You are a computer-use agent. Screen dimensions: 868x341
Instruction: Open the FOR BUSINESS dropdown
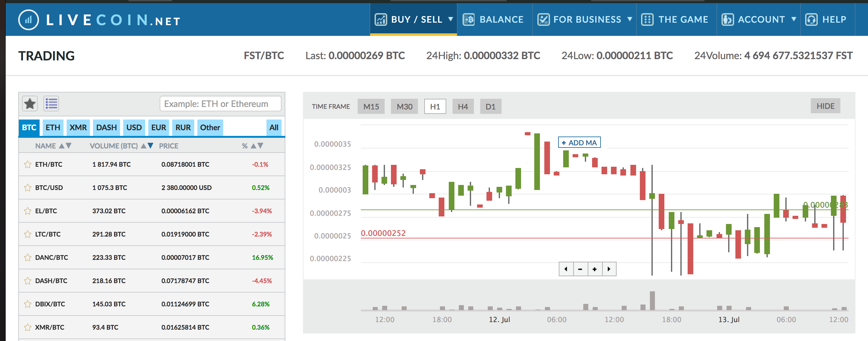pyautogui.click(x=630, y=20)
